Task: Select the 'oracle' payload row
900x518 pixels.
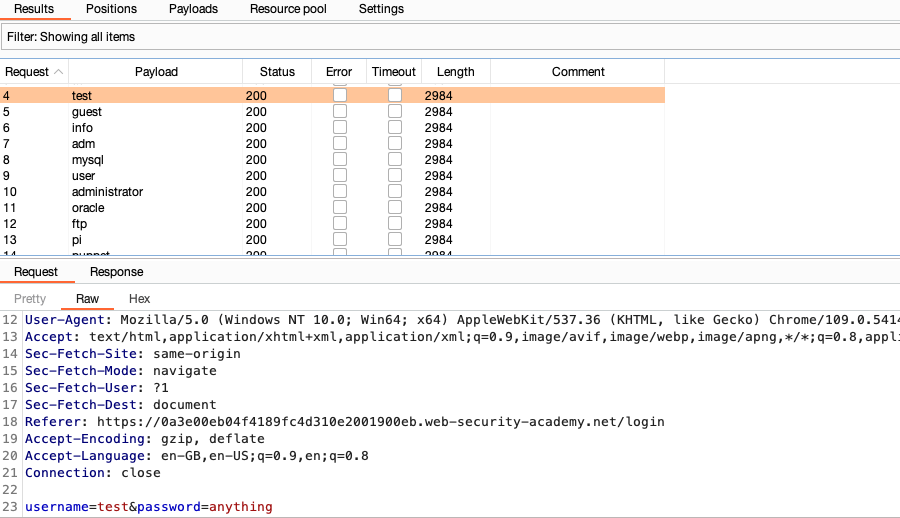Action: pyautogui.click(x=332, y=208)
